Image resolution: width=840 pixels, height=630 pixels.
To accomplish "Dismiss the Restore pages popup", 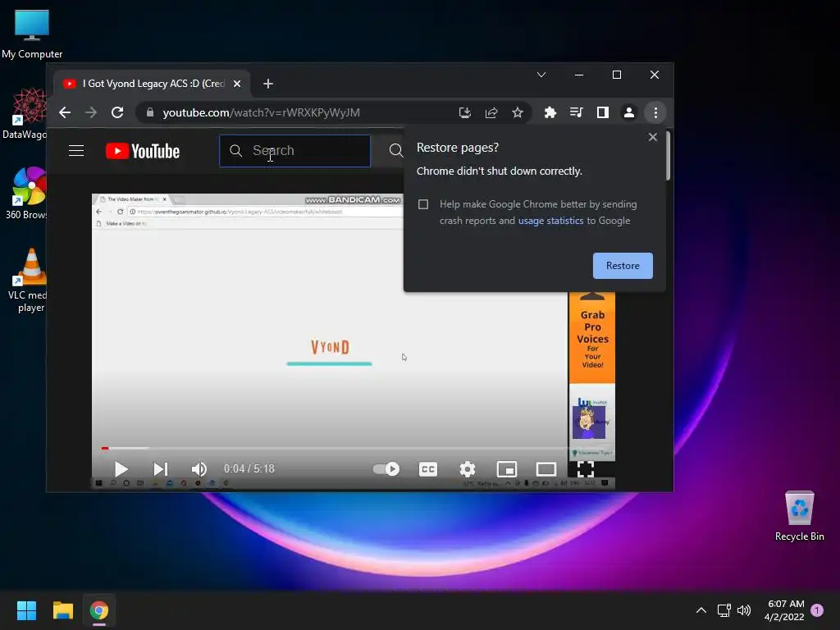I will click(652, 137).
